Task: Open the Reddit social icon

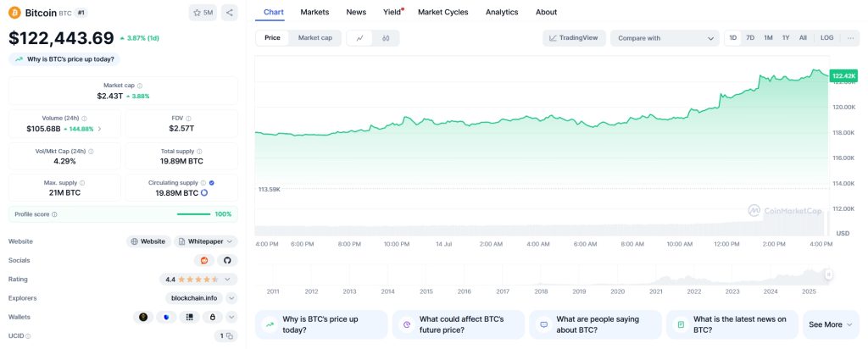Action: 204,260
